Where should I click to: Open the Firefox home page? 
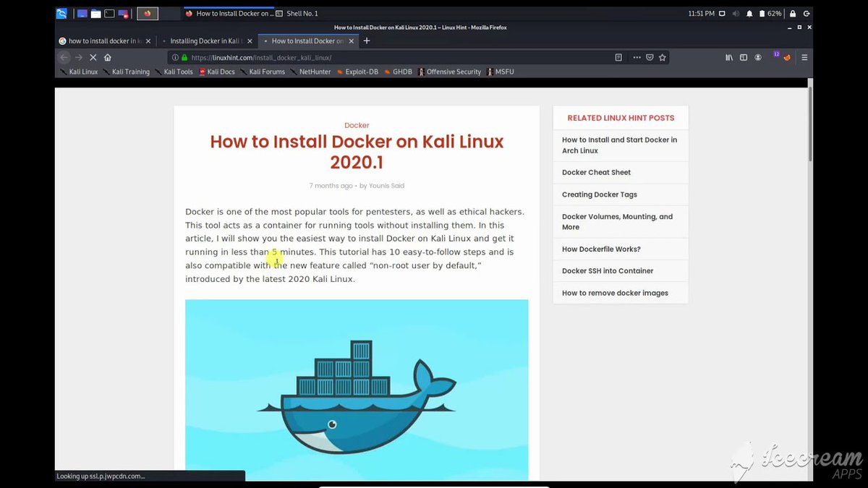click(108, 57)
